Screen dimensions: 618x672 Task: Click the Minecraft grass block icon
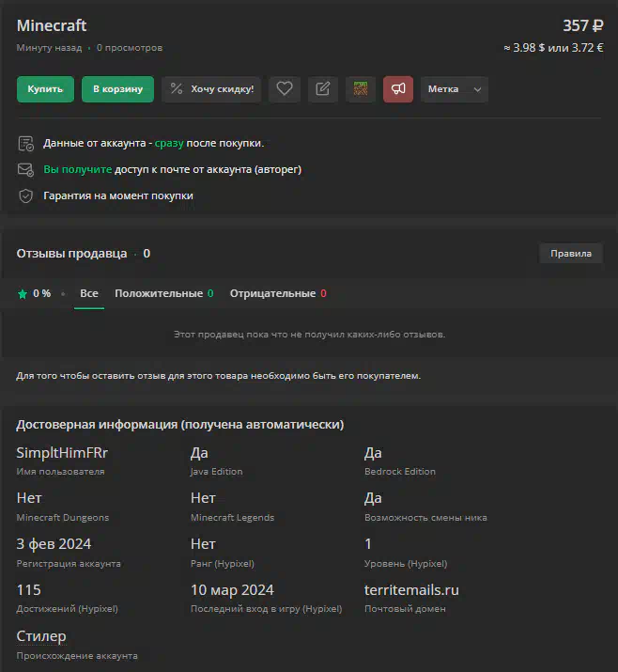[x=361, y=89]
